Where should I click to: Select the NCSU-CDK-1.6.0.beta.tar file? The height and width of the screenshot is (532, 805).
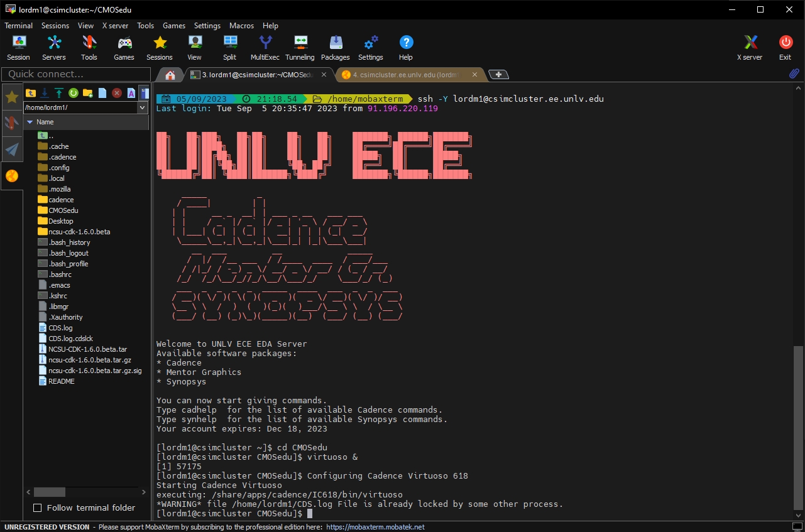point(88,349)
